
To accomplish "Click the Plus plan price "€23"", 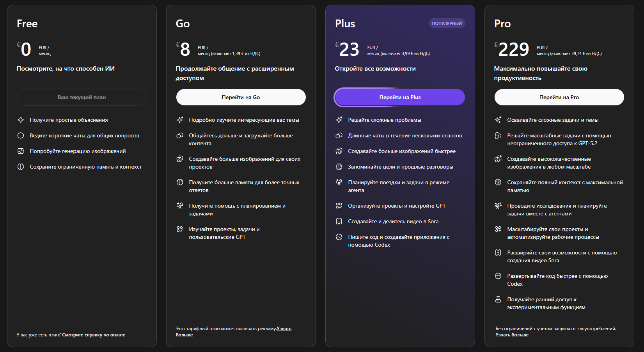I will pos(348,50).
